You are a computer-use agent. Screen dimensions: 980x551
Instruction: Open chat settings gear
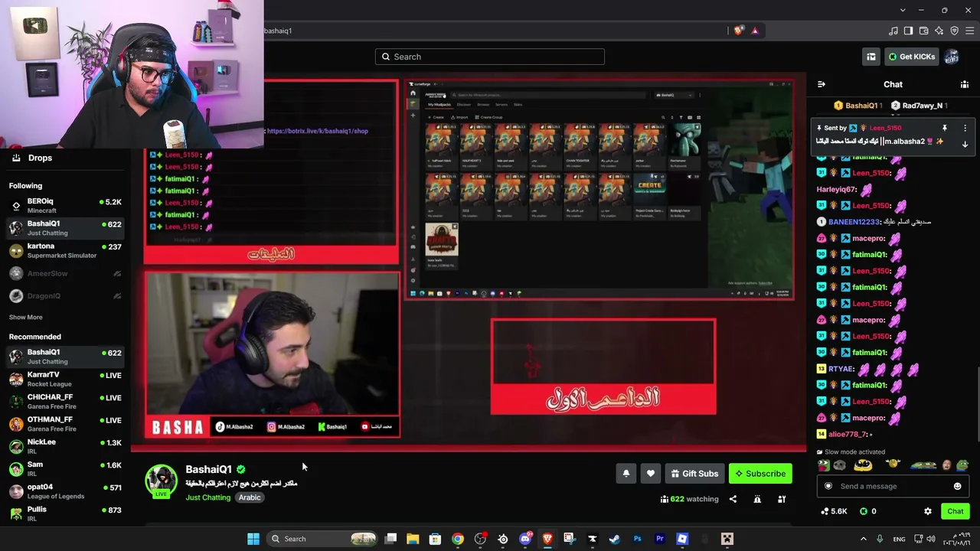pos(928,511)
